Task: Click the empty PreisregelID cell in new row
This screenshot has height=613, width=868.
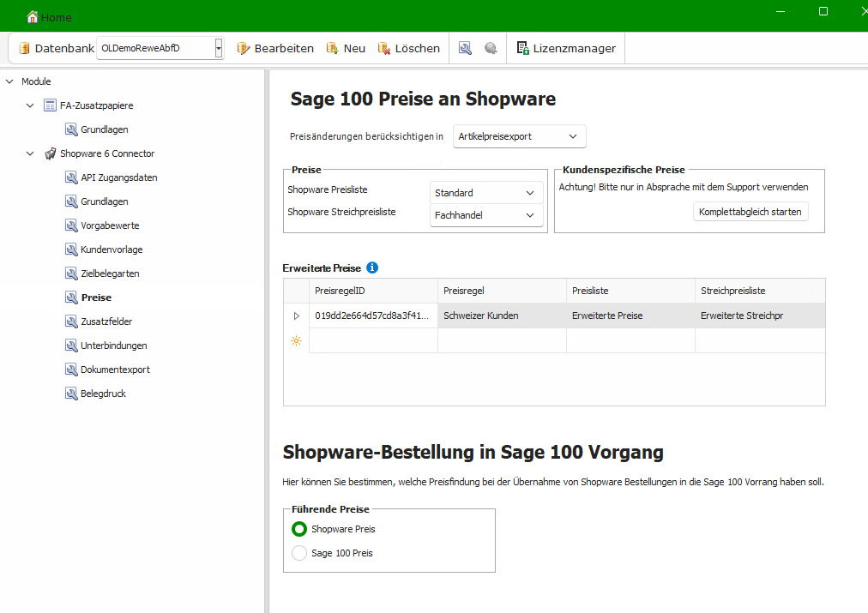Action: (373, 341)
